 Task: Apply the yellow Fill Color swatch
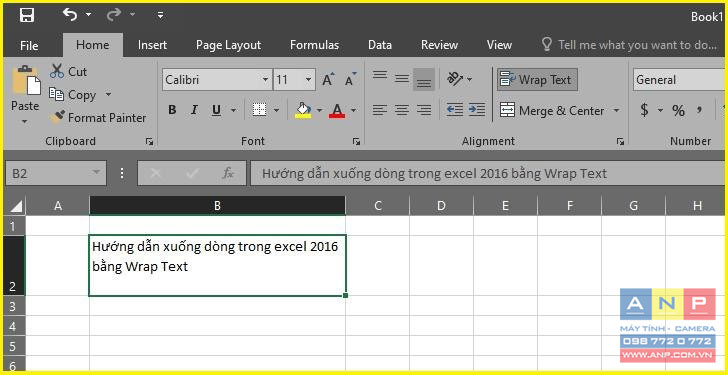(303, 110)
